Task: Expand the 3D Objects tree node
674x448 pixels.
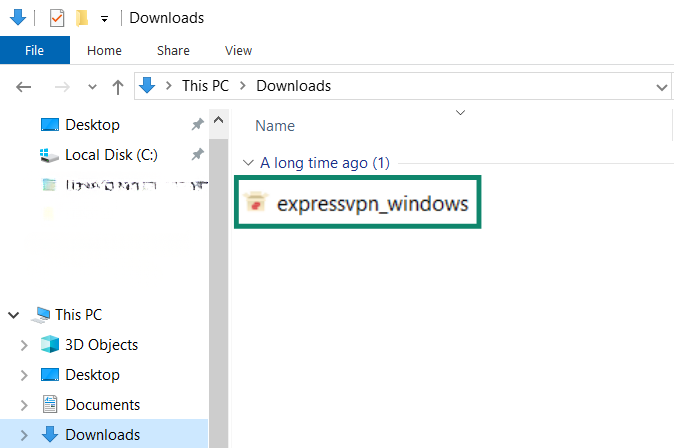Action: (24, 345)
